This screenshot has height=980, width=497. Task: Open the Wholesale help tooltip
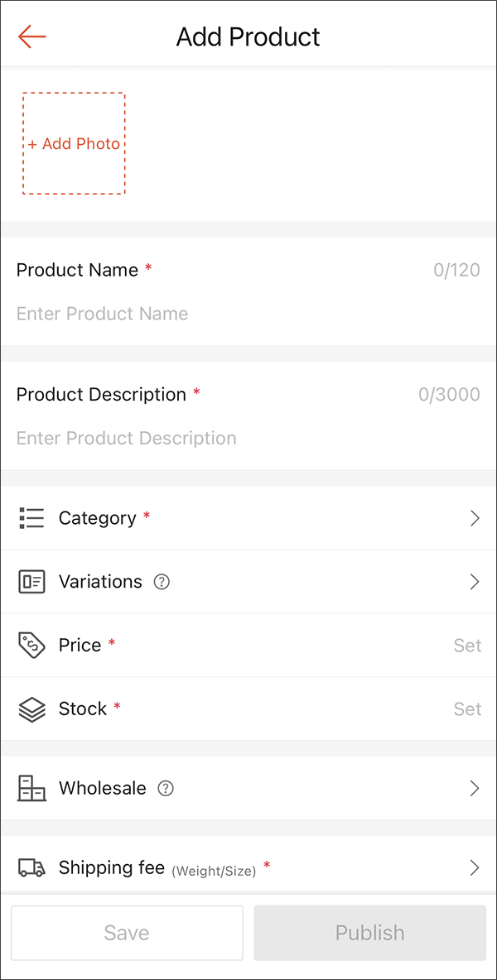pyautogui.click(x=166, y=788)
